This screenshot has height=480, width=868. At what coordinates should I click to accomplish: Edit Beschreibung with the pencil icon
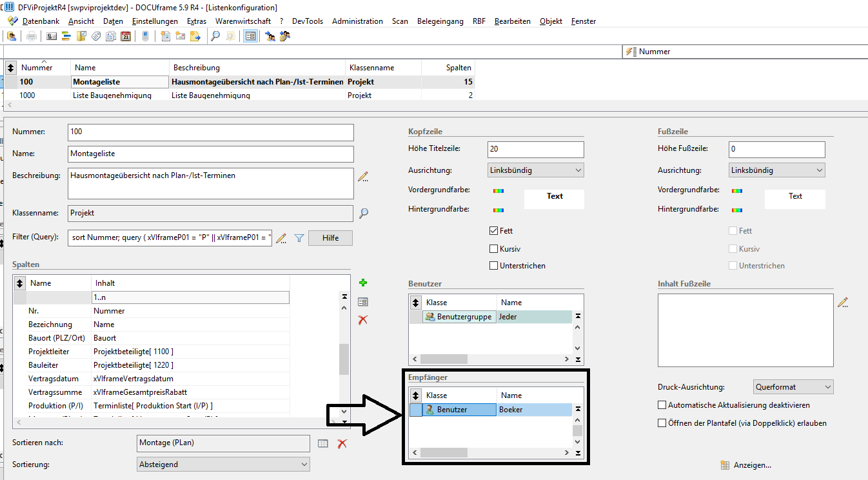pyautogui.click(x=363, y=177)
